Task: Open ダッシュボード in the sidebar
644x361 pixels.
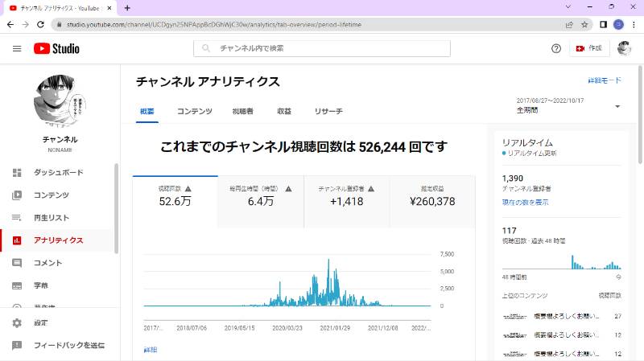Action: point(57,173)
